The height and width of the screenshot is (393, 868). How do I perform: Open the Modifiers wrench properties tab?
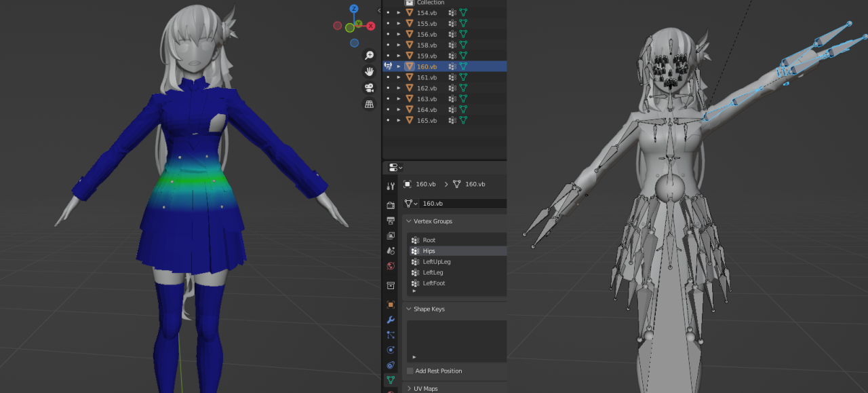tap(391, 319)
